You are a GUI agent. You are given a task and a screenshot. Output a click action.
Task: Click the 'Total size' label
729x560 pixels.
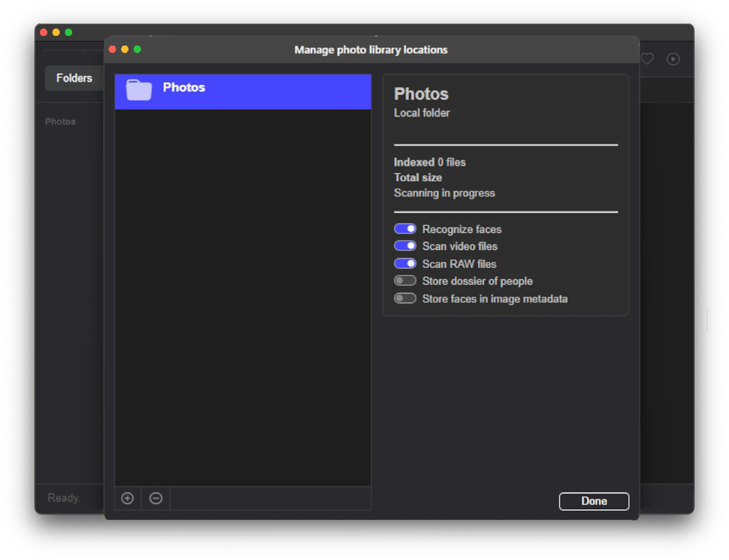[418, 178]
